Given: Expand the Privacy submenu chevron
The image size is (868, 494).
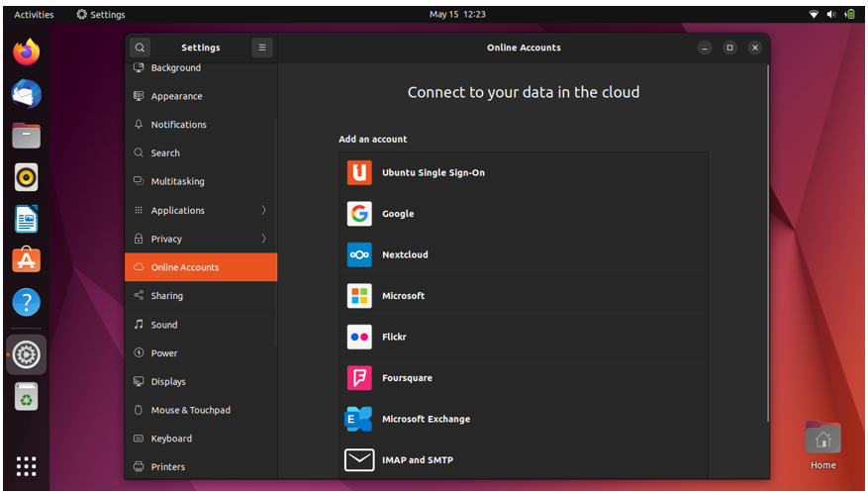Looking at the screenshot, I should [263, 239].
